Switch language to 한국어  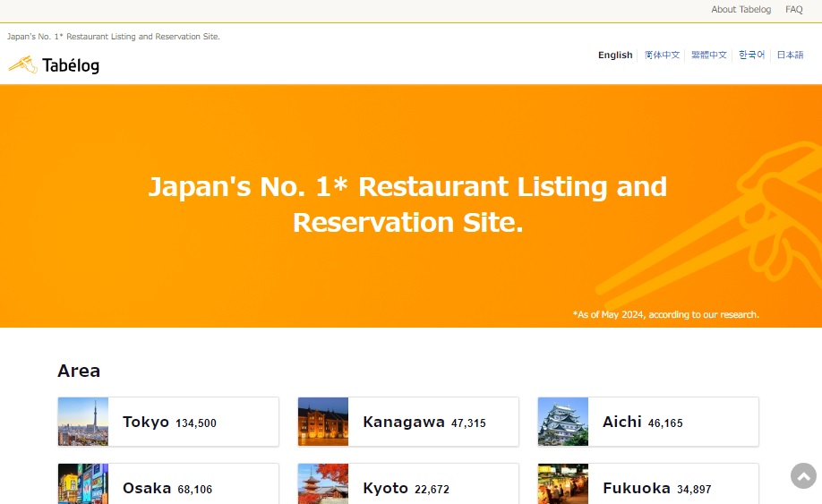[x=751, y=55]
